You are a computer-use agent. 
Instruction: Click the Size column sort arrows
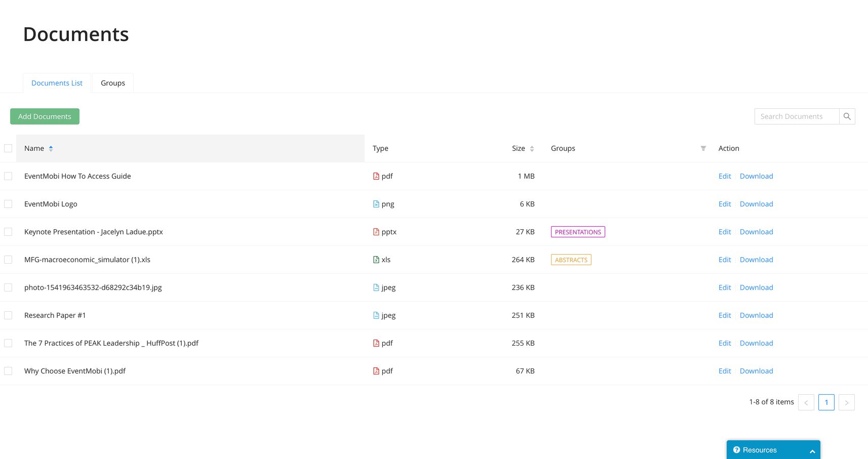(532, 149)
